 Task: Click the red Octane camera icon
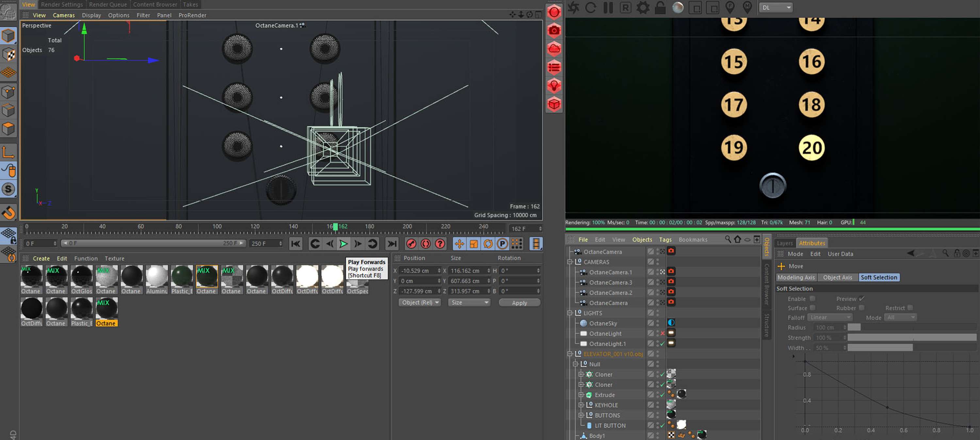coord(554,30)
